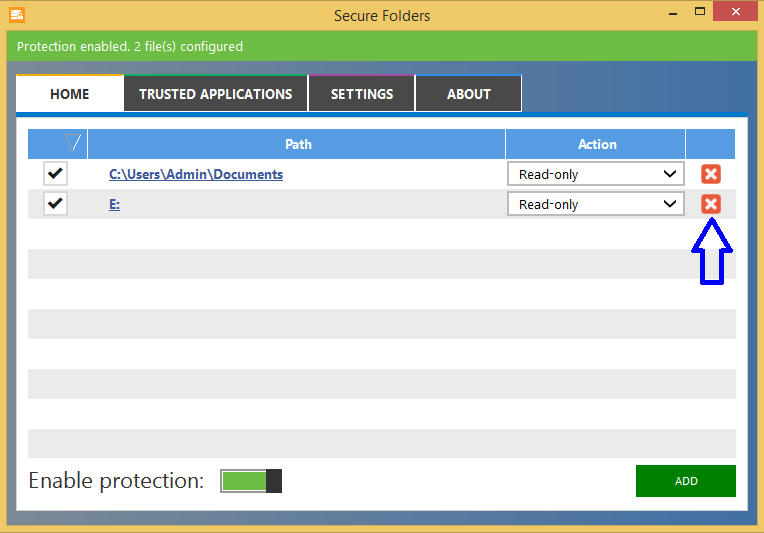Click the 'Protection enabled. 2 file(s) configured' status text

coord(130,47)
